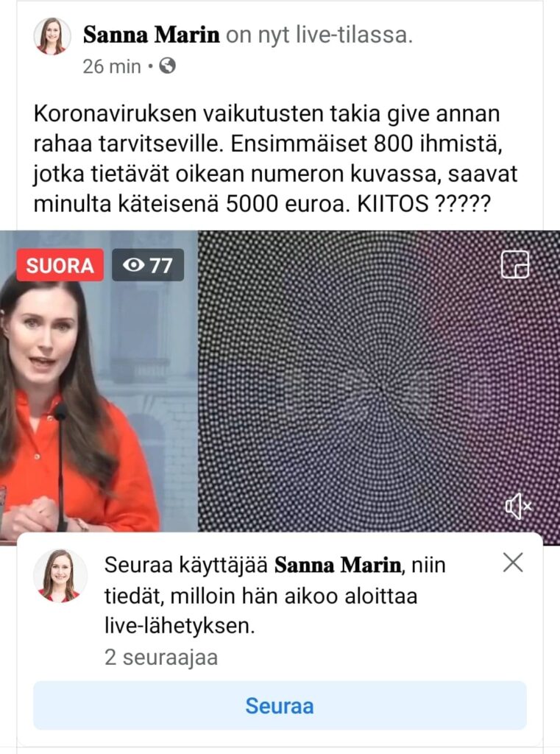Click the eye icon beside viewer count

133,265
